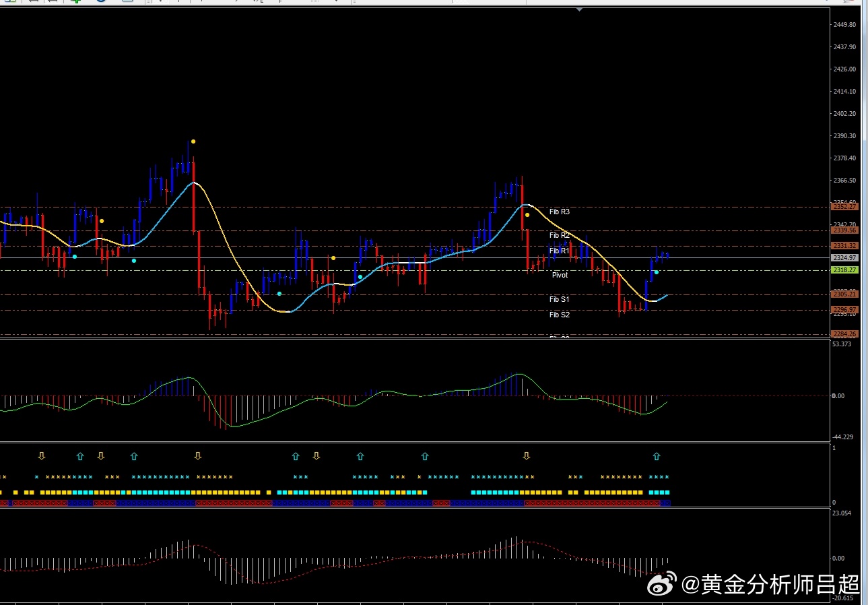Screen dimensions: 868x605
Task: Click the leftmost cyan up arrow in signal panel
Action: (80, 457)
